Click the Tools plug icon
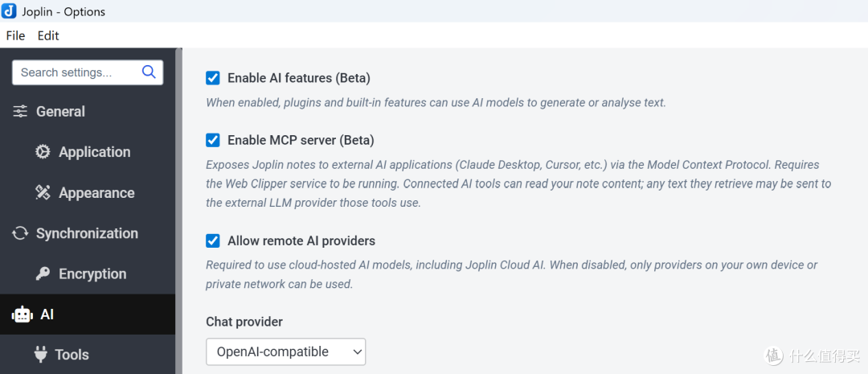The width and height of the screenshot is (868, 374). pyautogui.click(x=40, y=355)
